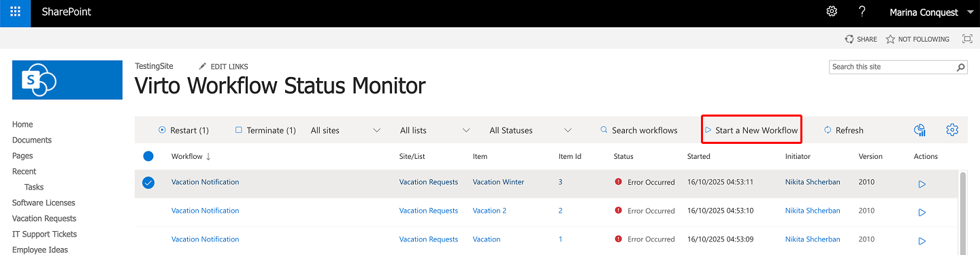980x255 pixels.
Task: Sort by the Workflow column header
Action: point(191,156)
